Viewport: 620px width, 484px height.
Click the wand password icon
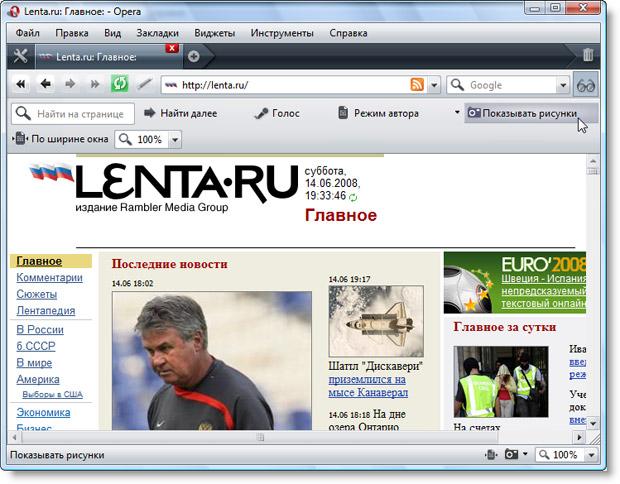(x=144, y=84)
